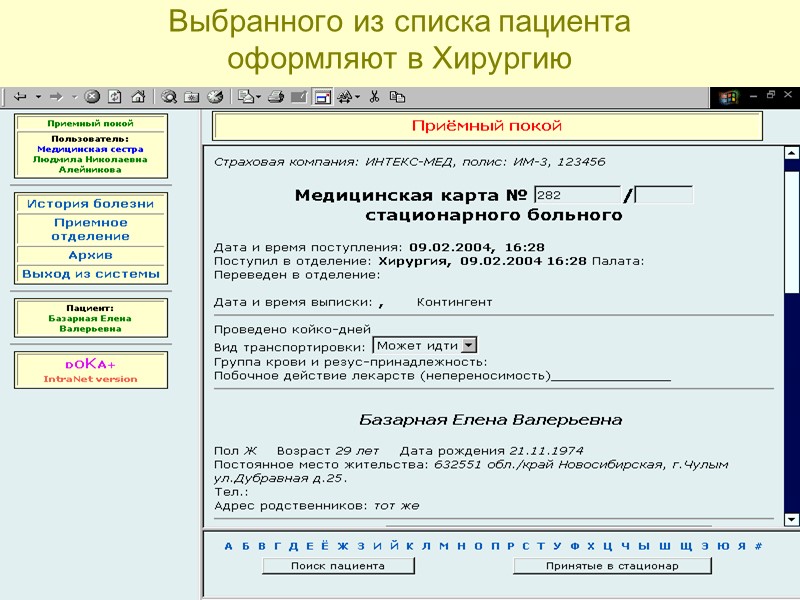Click the # symbol in alphabet row

[x=758, y=546]
